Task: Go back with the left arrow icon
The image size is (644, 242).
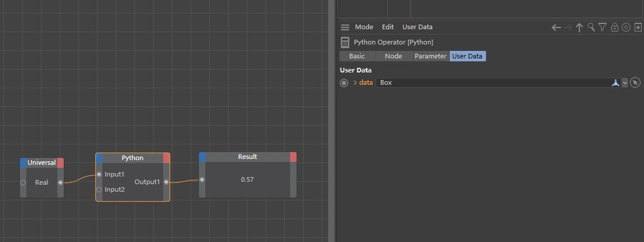Action: pyautogui.click(x=556, y=27)
